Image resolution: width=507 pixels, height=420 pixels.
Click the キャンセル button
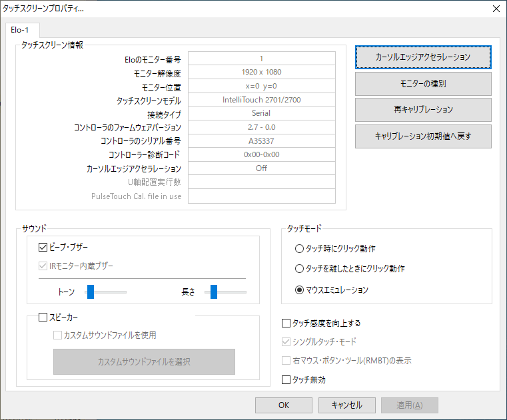[346, 405]
